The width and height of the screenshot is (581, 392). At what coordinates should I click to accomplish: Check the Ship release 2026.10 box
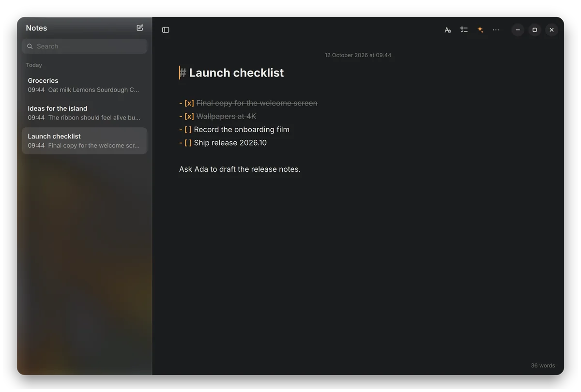tap(188, 143)
